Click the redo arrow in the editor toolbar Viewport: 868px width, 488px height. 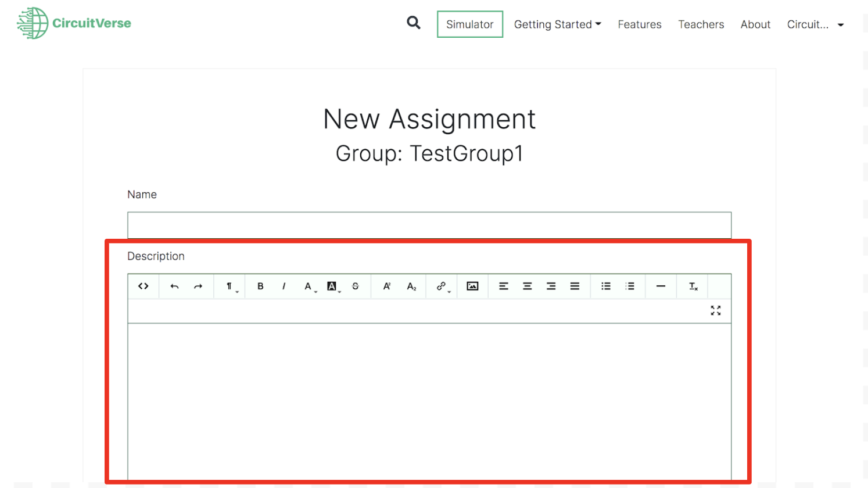tap(198, 286)
